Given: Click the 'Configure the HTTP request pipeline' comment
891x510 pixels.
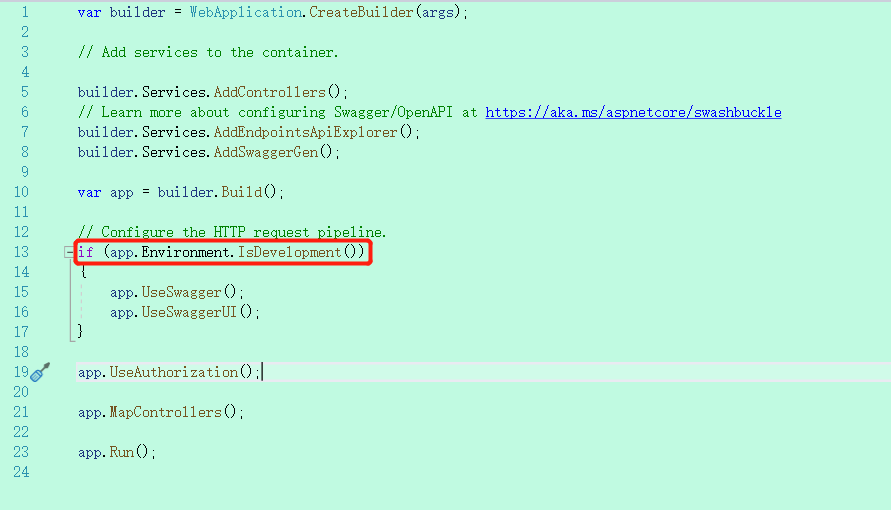Looking at the screenshot, I should click(232, 232).
